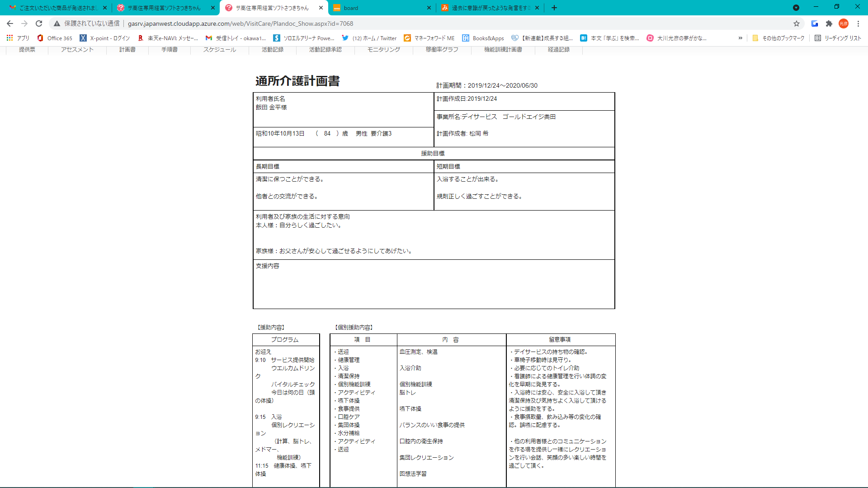The width and height of the screenshot is (868, 488).
Task: Open the アセスメント menu tab
Action: pyautogui.click(x=77, y=49)
